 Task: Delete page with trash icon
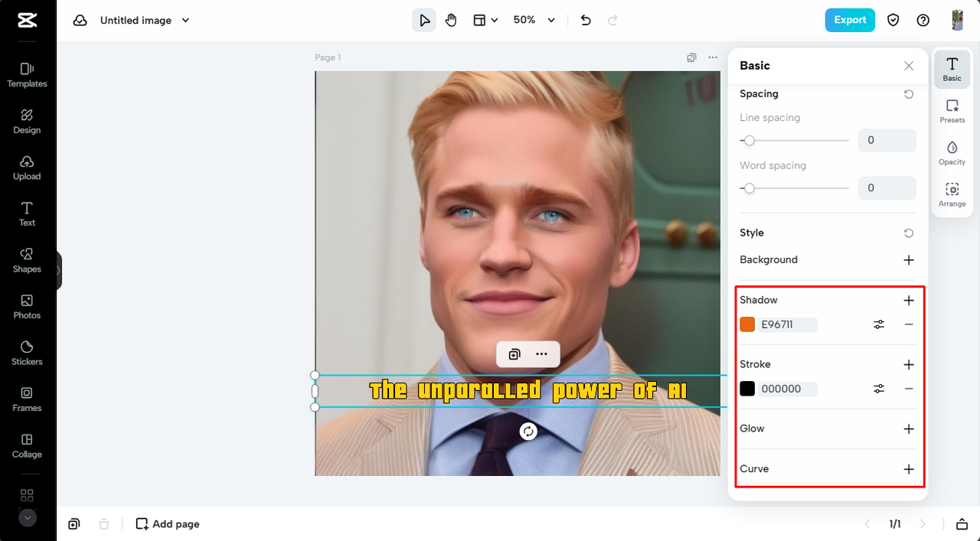click(x=104, y=524)
